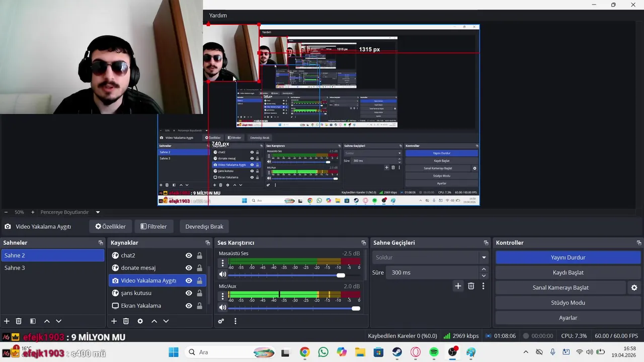Add a new source with the plus icon in Kaynaklar
The image size is (644, 362).
114,321
